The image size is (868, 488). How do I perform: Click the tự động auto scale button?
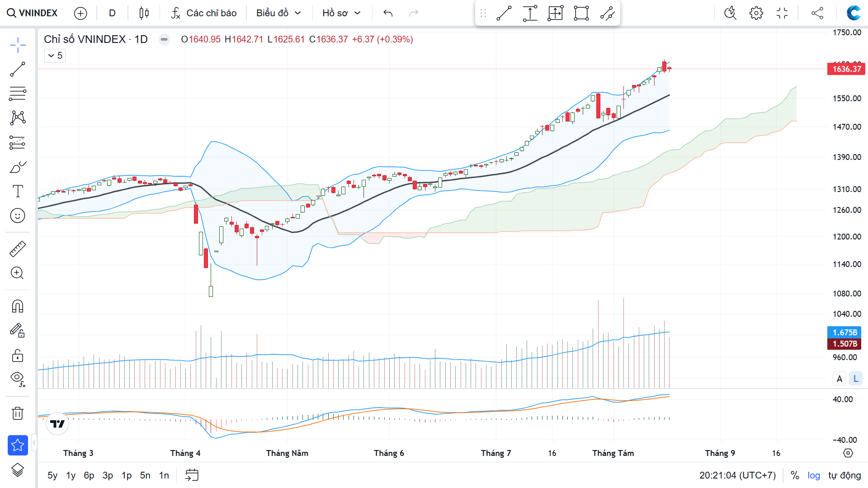pos(844,475)
